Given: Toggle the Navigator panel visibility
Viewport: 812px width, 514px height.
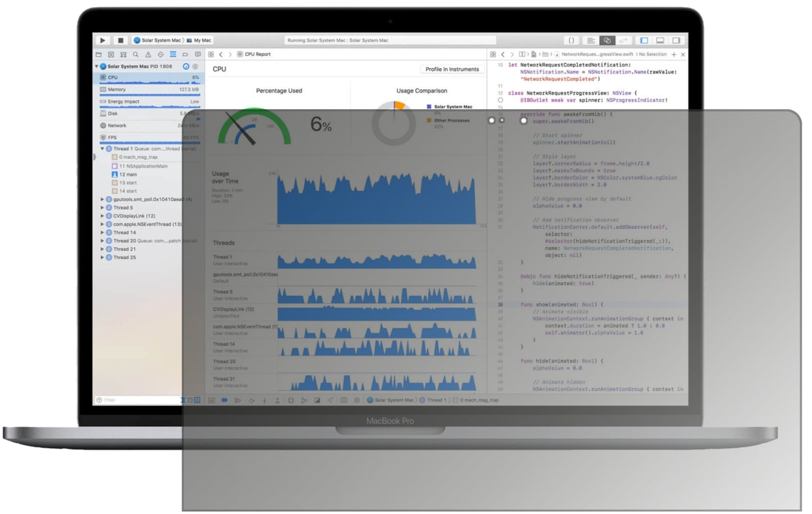Looking at the screenshot, I should [x=644, y=40].
